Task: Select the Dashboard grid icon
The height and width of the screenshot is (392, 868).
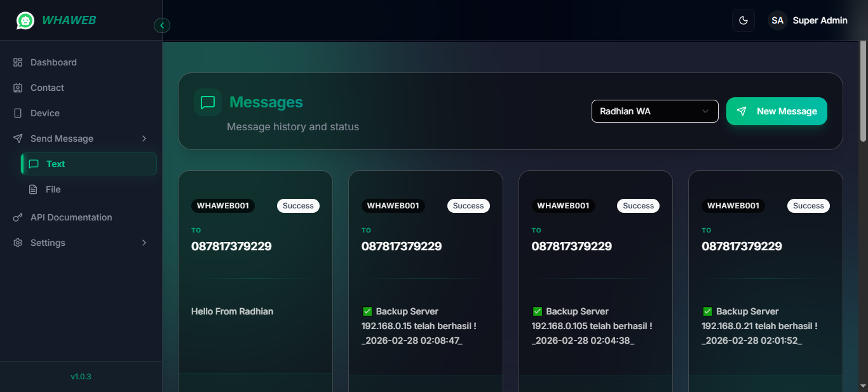Action: [x=18, y=62]
